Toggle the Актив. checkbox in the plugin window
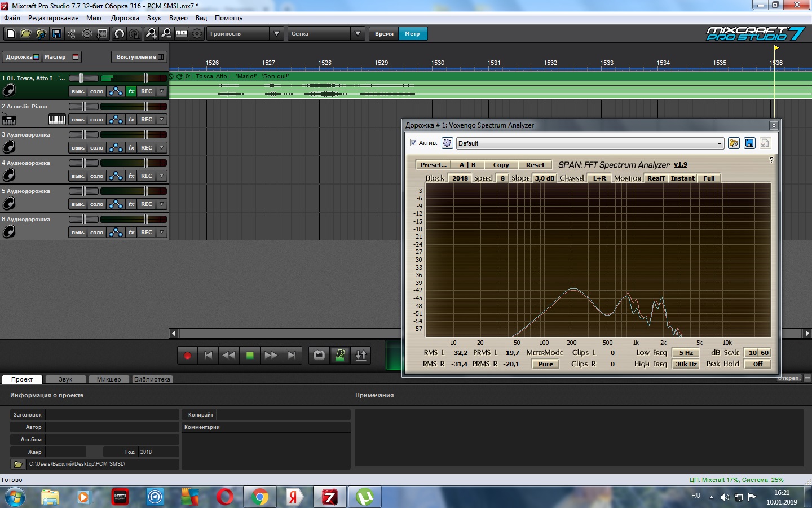Viewport: 812px width, 508px height. [x=413, y=143]
